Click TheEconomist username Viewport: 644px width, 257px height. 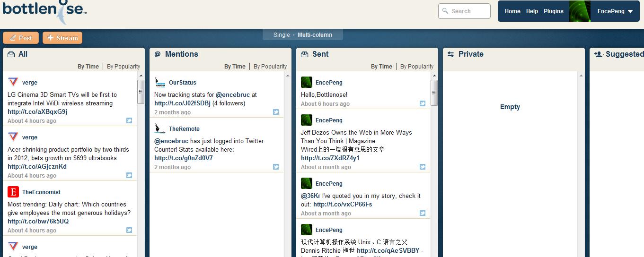point(41,192)
